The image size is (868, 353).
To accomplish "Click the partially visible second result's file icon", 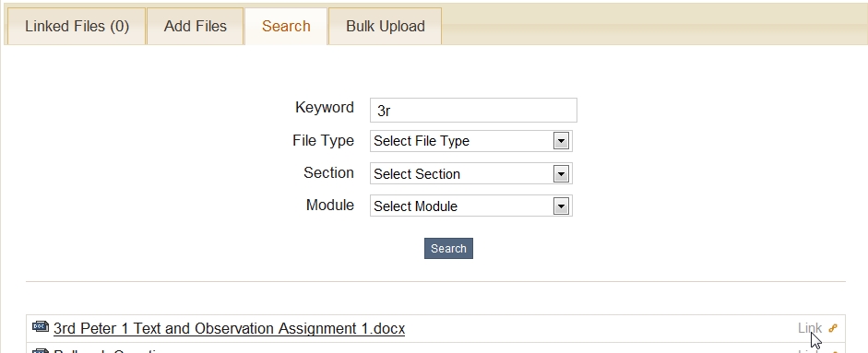I will pos(41,350).
